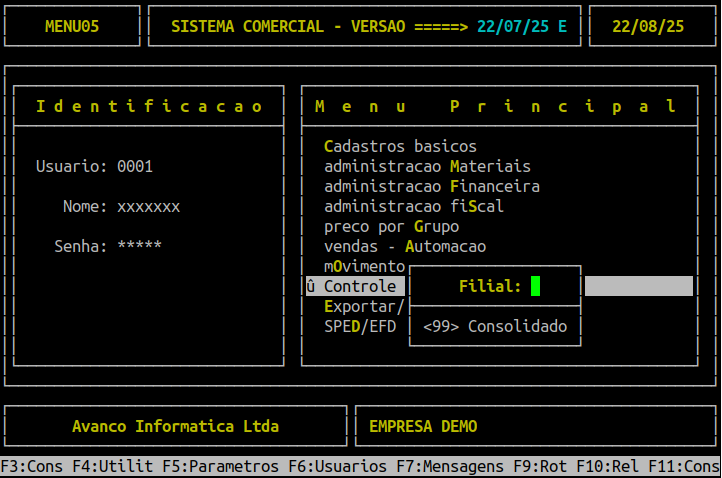Open administracao Materiais menu option
722x478 pixels.
427,167
